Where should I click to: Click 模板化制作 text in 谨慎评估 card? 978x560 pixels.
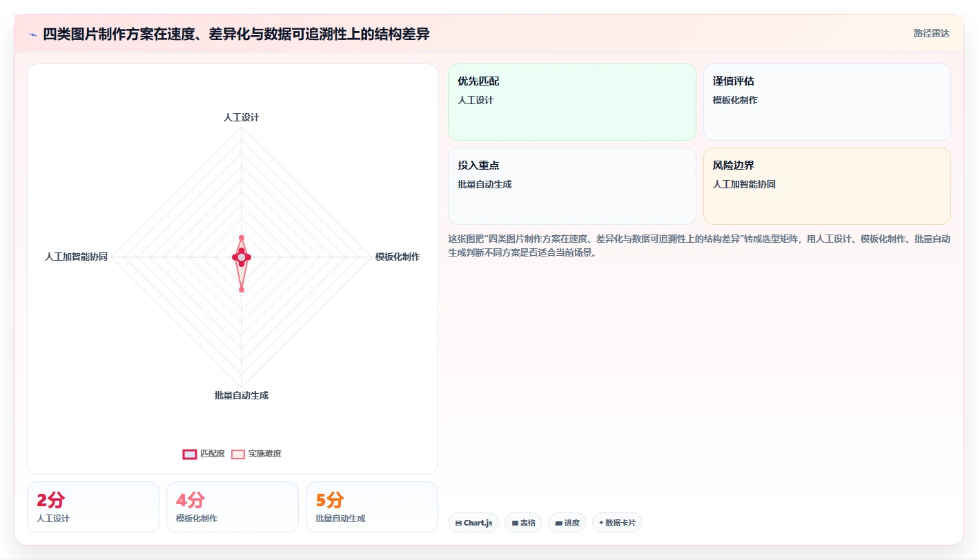click(x=735, y=100)
